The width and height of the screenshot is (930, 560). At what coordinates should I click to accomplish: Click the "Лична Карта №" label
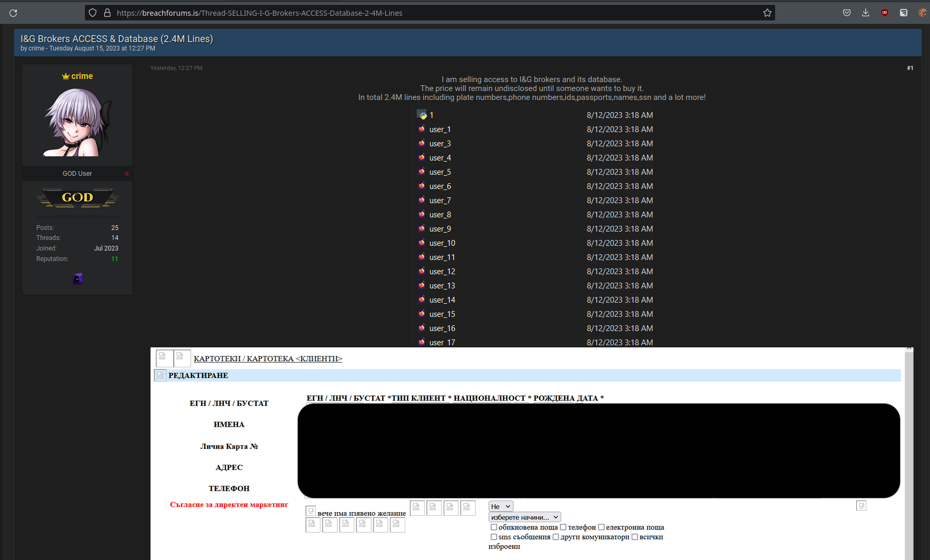(x=229, y=446)
